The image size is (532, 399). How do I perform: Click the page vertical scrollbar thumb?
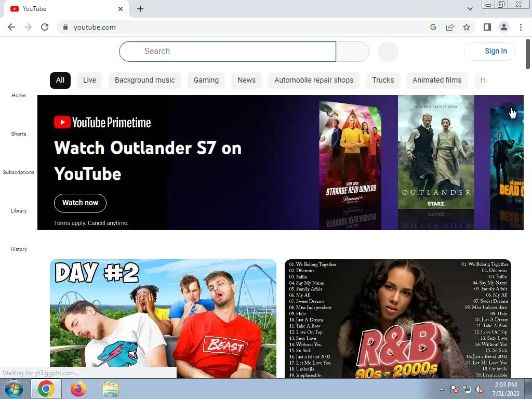(x=528, y=54)
